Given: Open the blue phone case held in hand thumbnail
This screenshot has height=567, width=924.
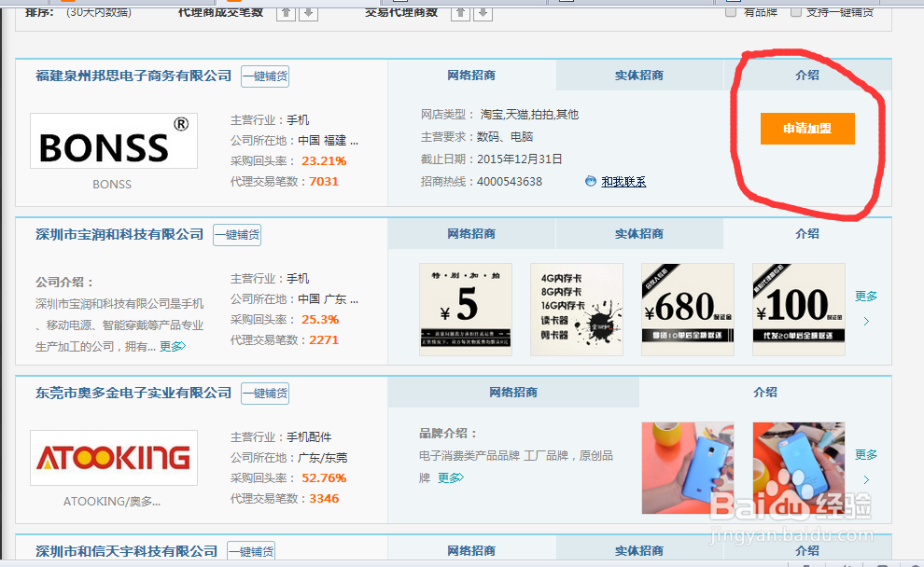Looking at the screenshot, I should pyautogui.click(x=688, y=468).
